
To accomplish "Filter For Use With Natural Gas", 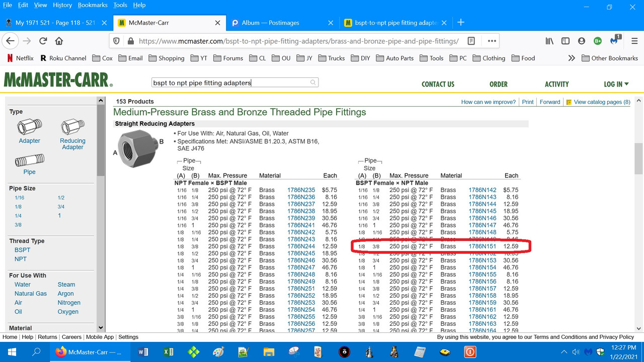I will (x=31, y=294).
